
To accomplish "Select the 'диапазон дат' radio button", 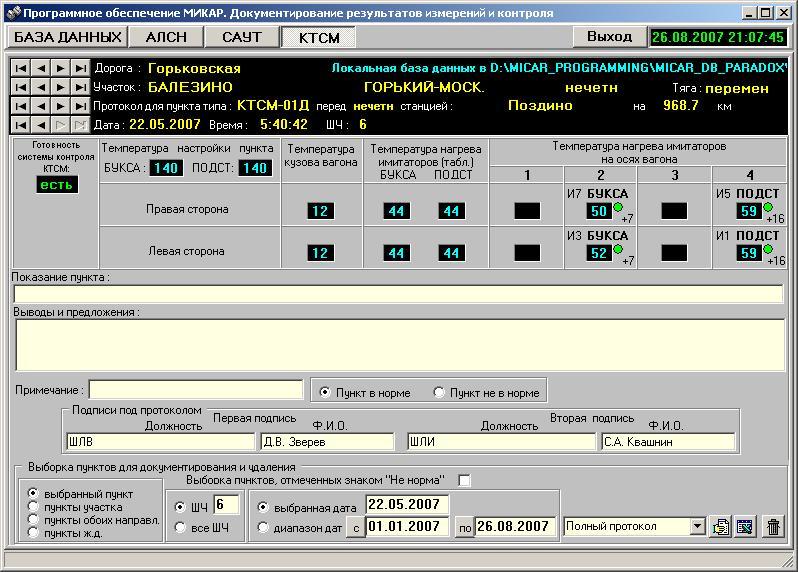I will pyautogui.click(x=264, y=527).
